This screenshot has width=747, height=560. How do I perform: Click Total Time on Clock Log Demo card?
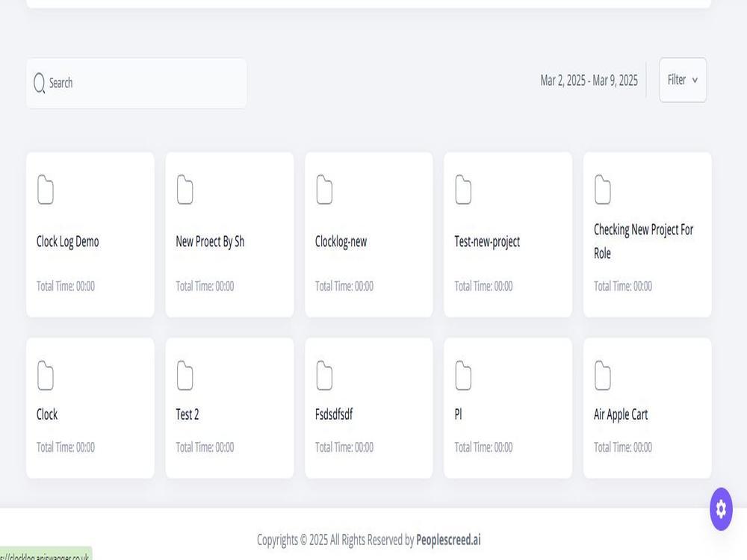click(66, 286)
